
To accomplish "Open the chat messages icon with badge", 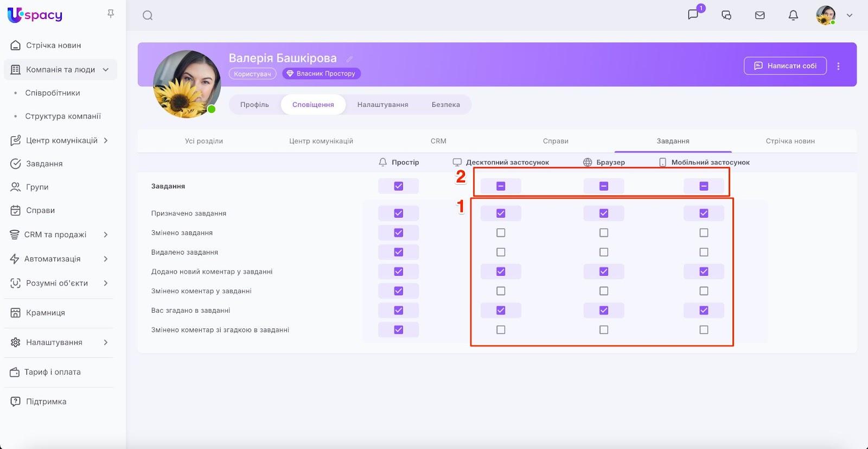I will [693, 15].
